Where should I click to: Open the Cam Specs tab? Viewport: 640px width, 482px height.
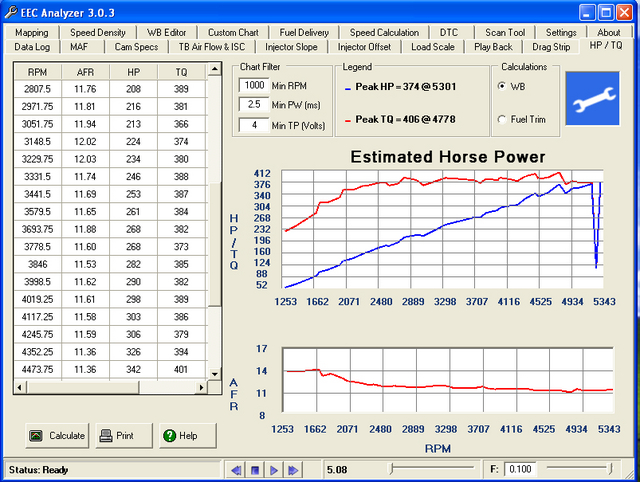click(136, 47)
